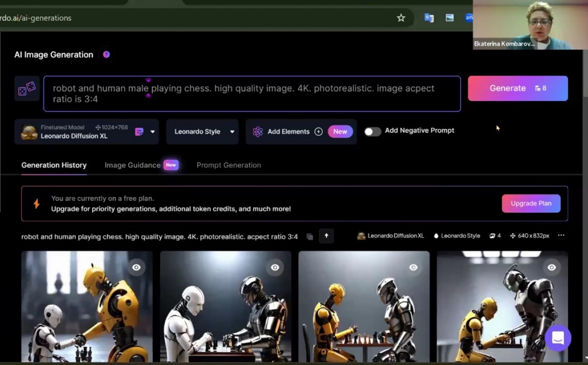Click the Upgrade Plan button

531,203
